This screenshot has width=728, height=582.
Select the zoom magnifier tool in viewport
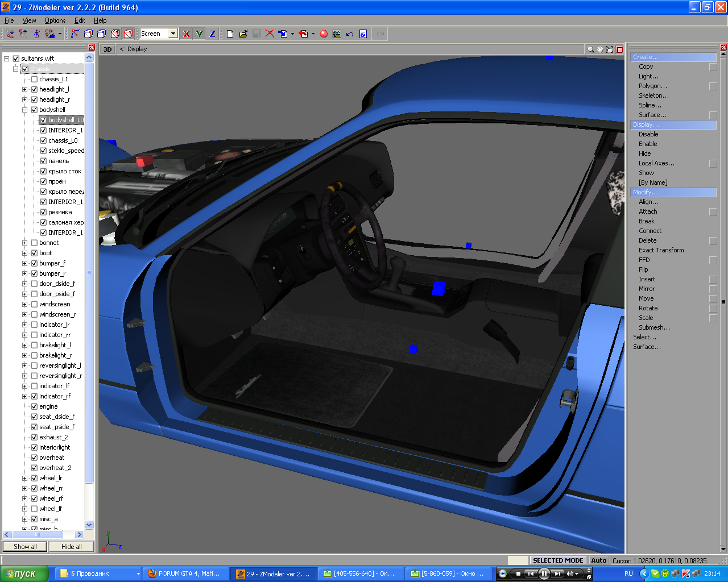[591, 49]
